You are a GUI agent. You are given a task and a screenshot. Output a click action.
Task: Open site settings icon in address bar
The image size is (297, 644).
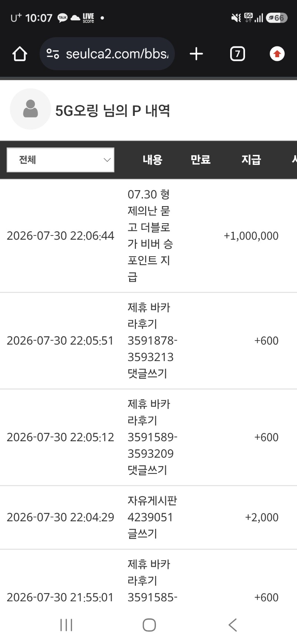point(53,54)
